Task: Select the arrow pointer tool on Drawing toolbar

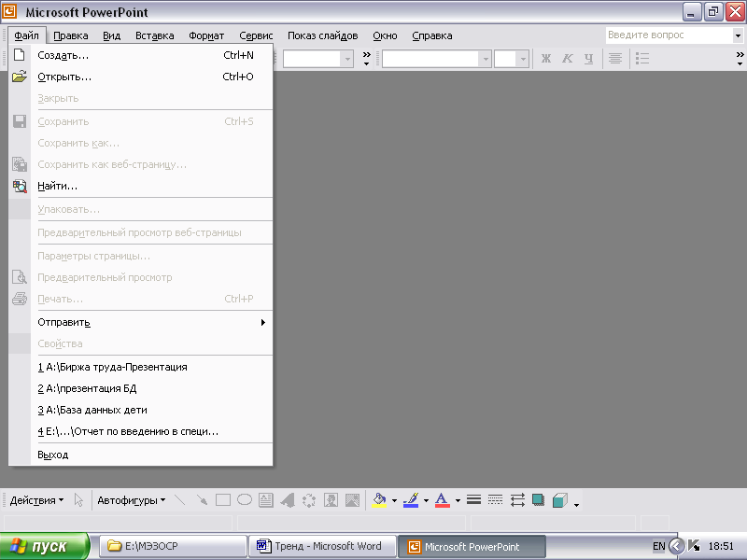Action: click(x=78, y=500)
